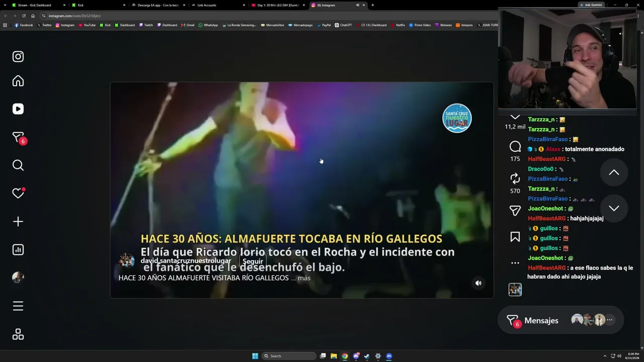Open direct messages in the left sidebar
The image size is (644, 362).
pyautogui.click(x=18, y=137)
